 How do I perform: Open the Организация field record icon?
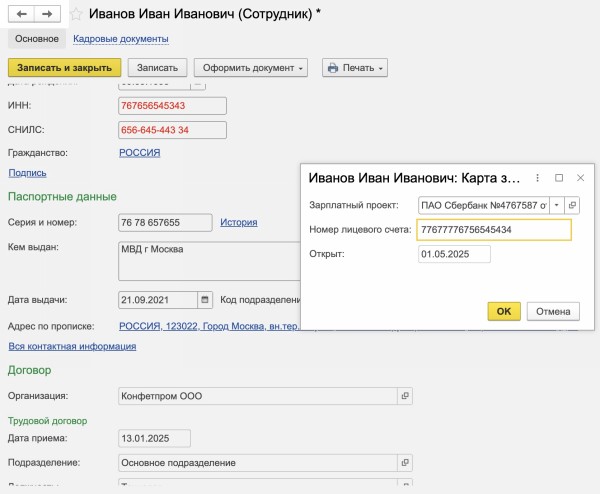pyautogui.click(x=405, y=396)
